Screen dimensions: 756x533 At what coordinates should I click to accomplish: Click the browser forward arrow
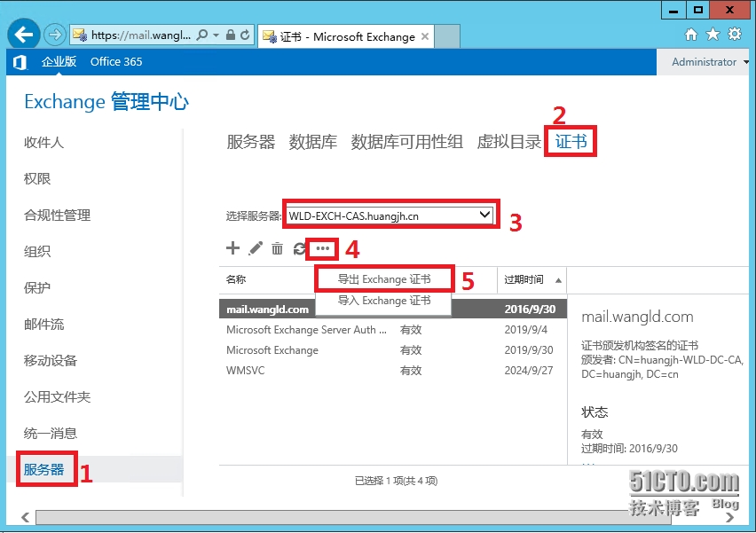coord(54,35)
